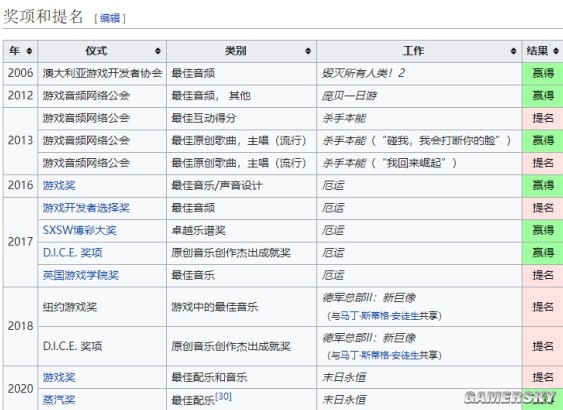Select the 庞贝一日游 work cell
This screenshot has height=410, width=563.
point(419,96)
